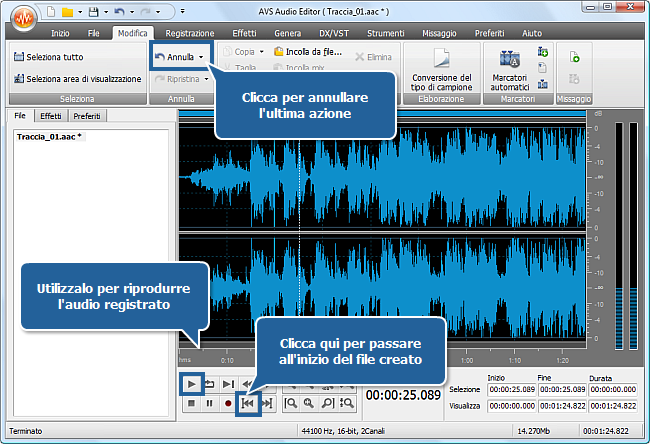The width and height of the screenshot is (650, 444).
Task: Jump to the beginning of the file
Action: coord(248,402)
